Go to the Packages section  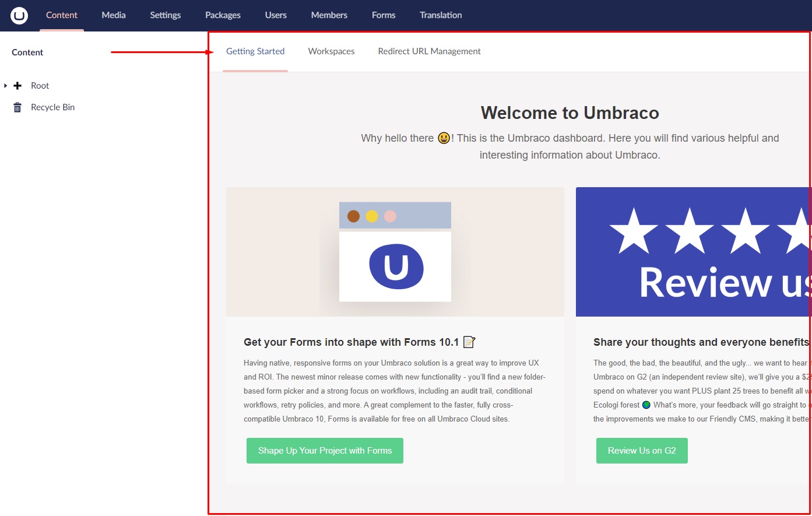coord(223,15)
